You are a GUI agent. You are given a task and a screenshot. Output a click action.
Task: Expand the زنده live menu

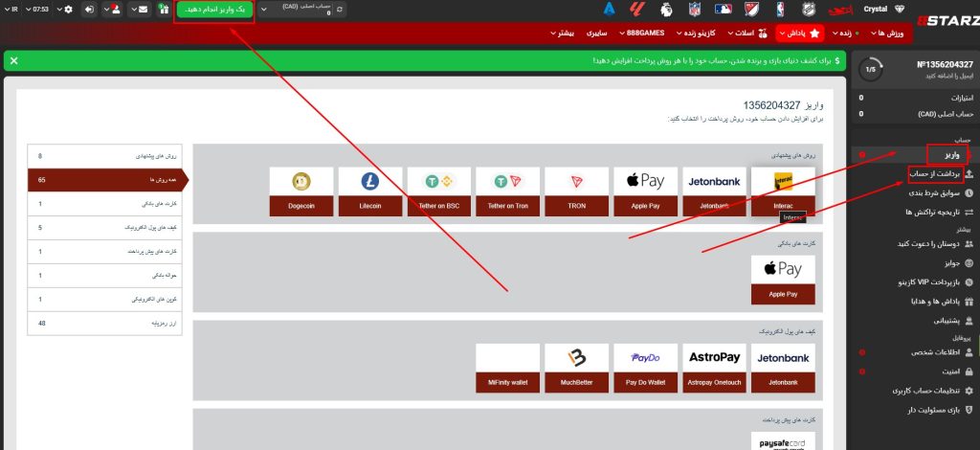tap(844, 34)
